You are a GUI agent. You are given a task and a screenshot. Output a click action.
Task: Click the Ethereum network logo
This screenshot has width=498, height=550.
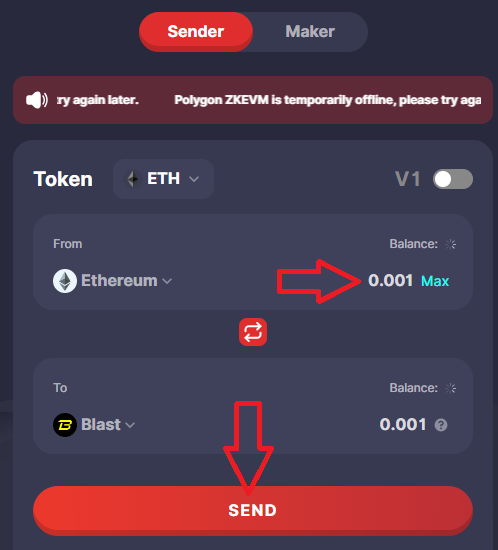(x=65, y=281)
